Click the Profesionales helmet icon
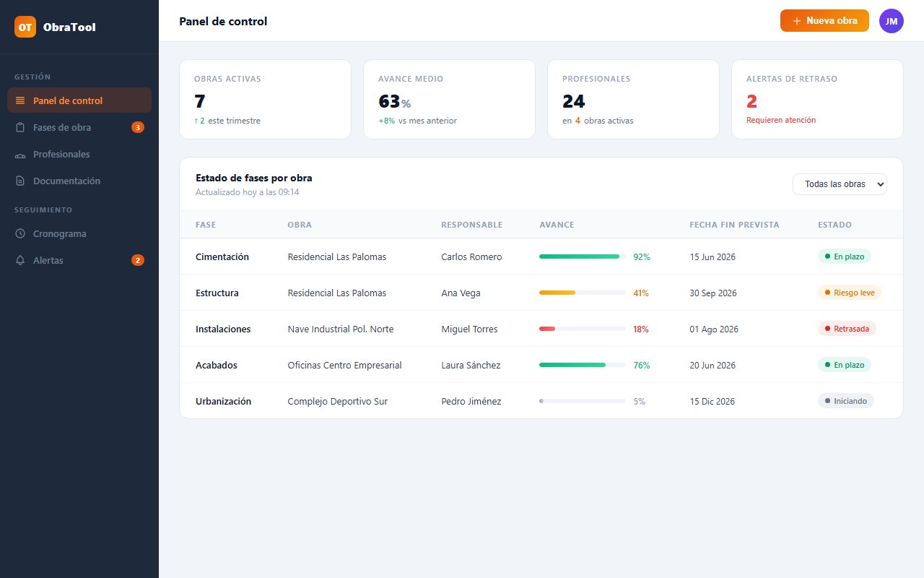924x578 pixels. [x=20, y=155]
